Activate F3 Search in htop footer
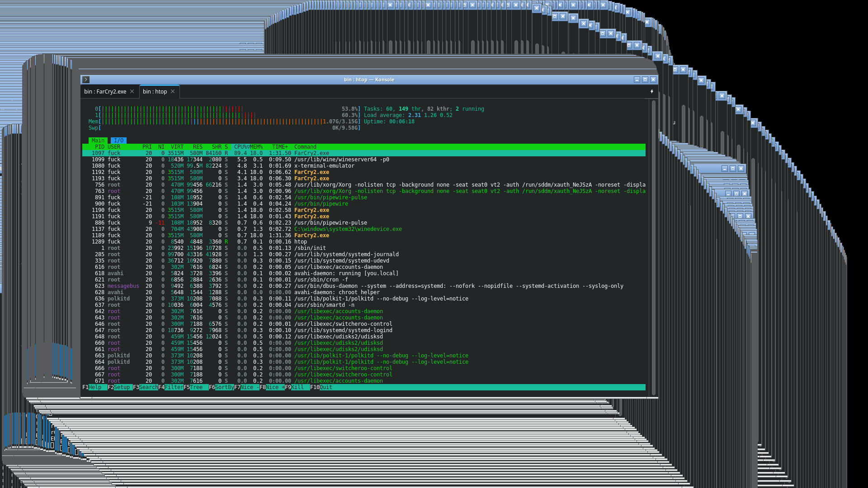Viewport: 868px width, 488px height. pos(146,387)
